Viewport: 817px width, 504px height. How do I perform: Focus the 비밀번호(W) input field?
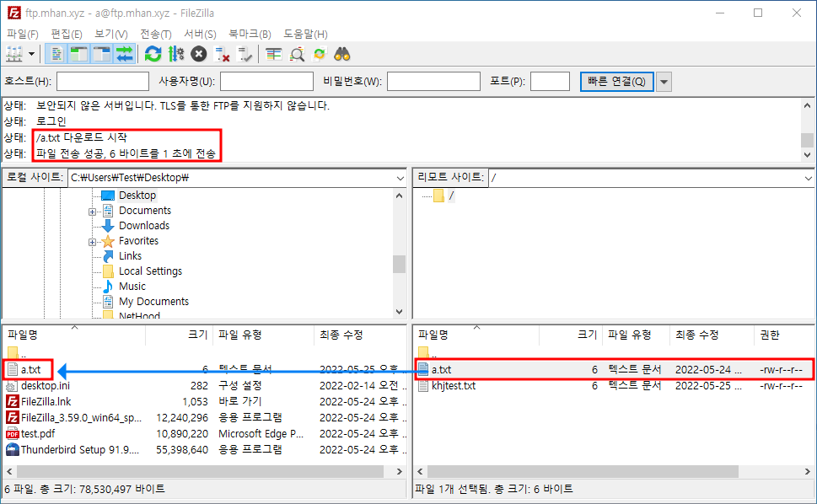click(433, 81)
